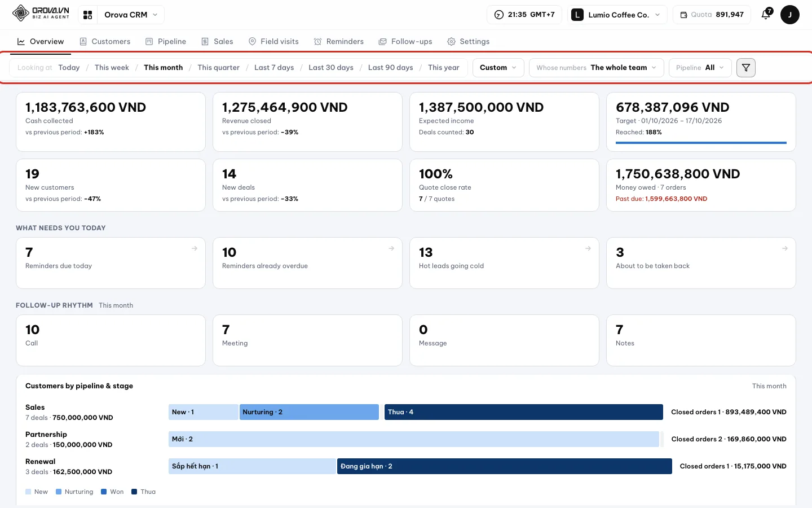
Task: Open arrow on Reminders due today card
Action: click(195, 248)
